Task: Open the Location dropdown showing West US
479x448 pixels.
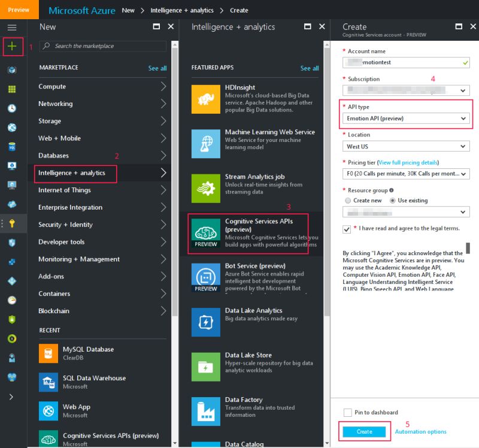Action: 406,146
